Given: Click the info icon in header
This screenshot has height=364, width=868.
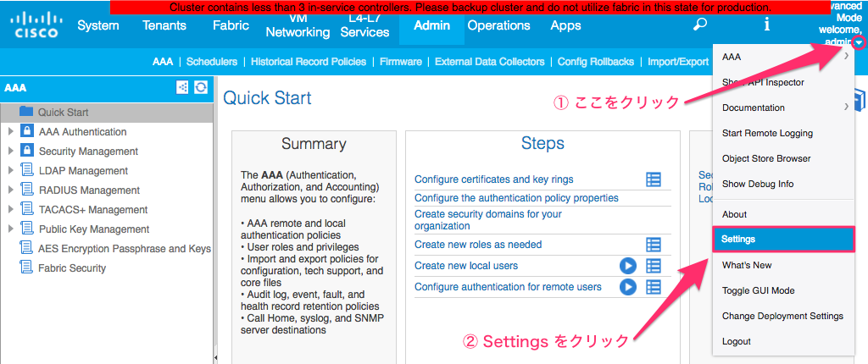Looking at the screenshot, I should point(766,25).
